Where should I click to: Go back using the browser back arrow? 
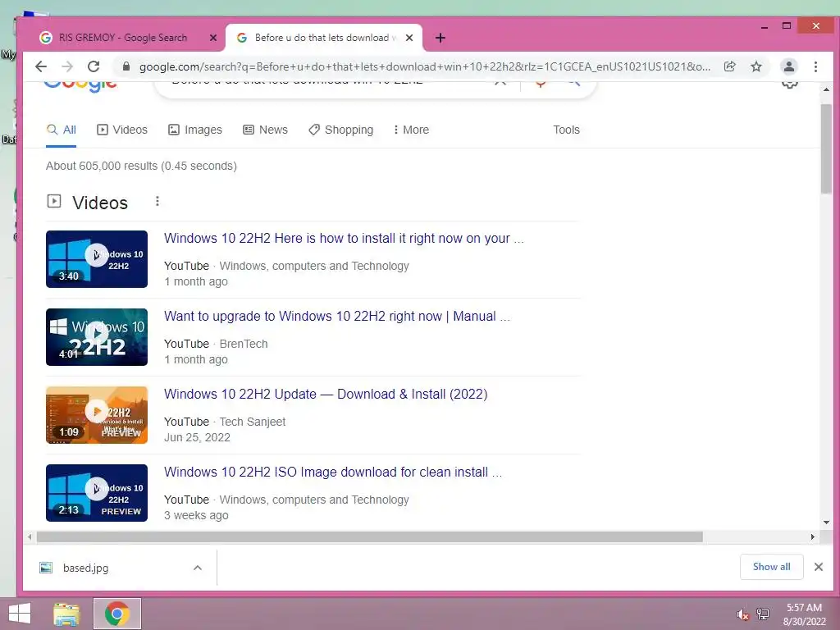(x=41, y=66)
